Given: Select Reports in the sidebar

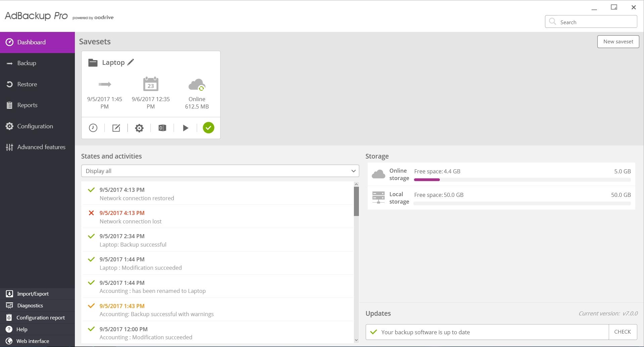Looking at the screenshot, I should pos(37,105).
